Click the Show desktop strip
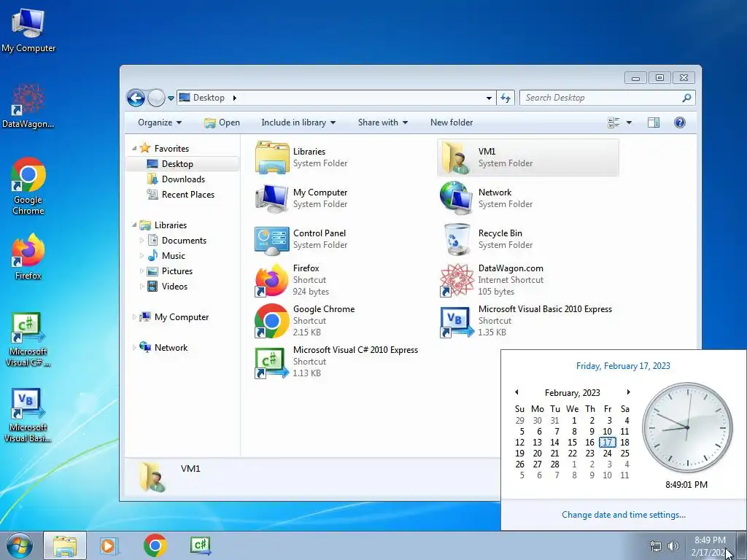This screenshot has width=747, height=560. click(741, 545)
